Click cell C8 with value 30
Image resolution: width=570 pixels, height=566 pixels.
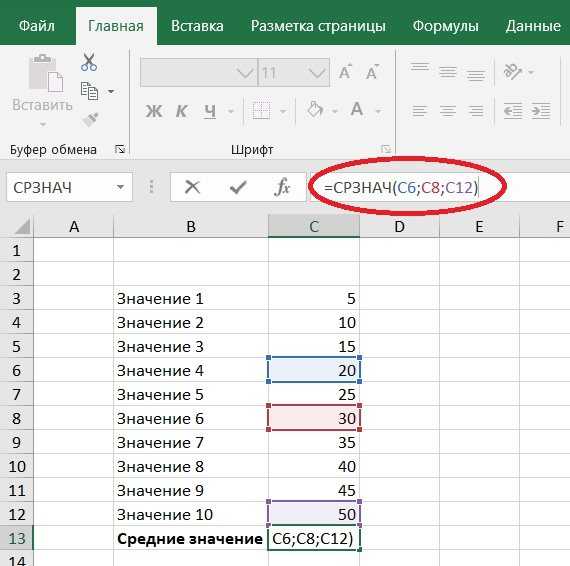[x=314, y=418]
